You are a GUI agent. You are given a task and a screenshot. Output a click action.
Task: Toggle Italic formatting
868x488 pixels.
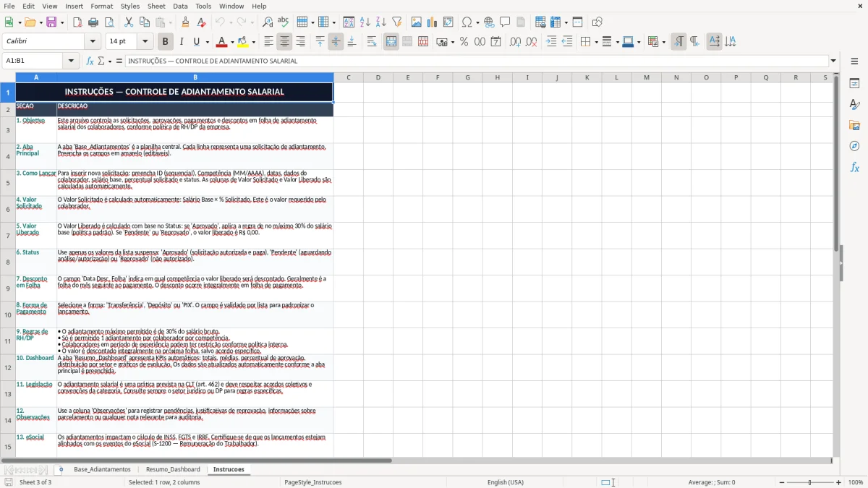click(x=181, y=42)
